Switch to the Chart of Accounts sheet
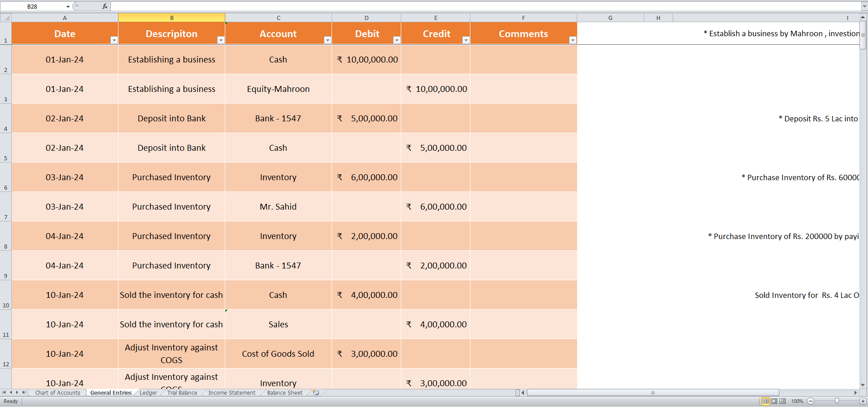The height and width of the screenshot is (407, 868). [57, 393]
